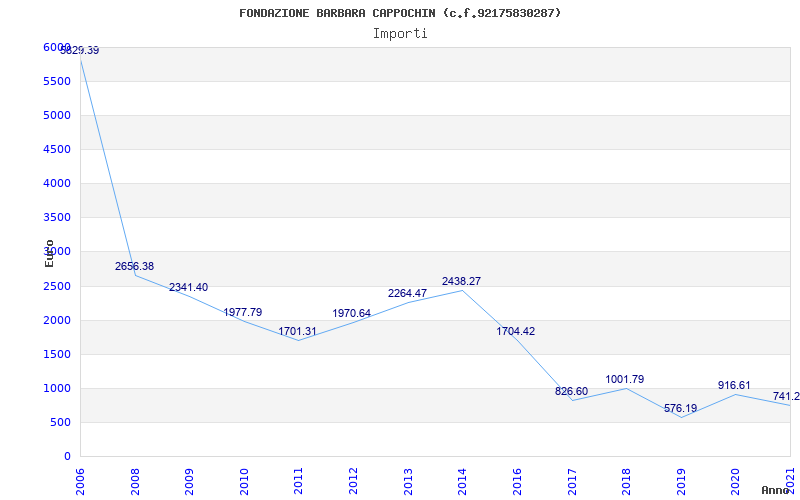Click the x-axis year 2018
This screenshot has height=500, width=800.
(626, 481)
